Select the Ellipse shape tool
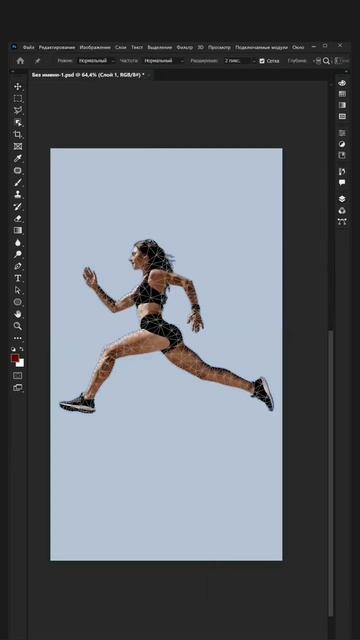Screen dimensions: 360x640 pyautogui.click(x=18, y=302)
